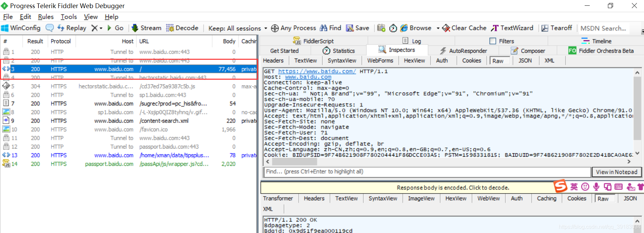Viewport: 644px width, 233px height.
Task: Clear Cache via toolbar
Action: (x=464, y=28)
